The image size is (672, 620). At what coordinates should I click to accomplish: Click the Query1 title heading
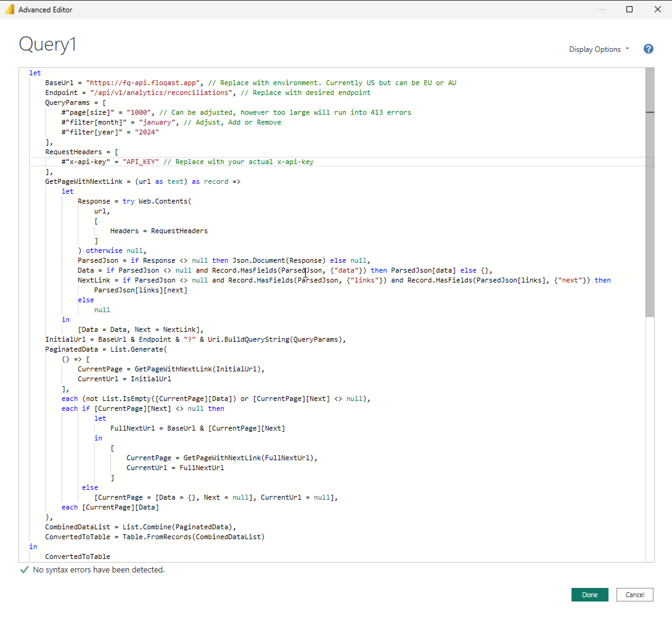coord(47,45)
